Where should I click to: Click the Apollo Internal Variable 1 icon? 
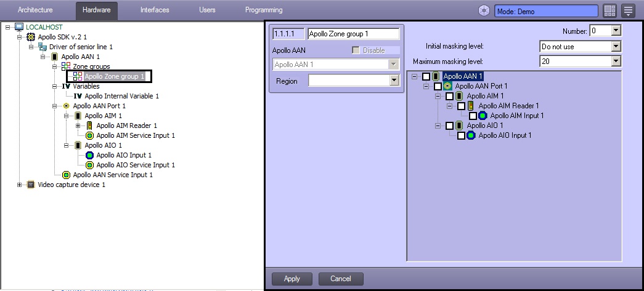[x=78, y=96]
